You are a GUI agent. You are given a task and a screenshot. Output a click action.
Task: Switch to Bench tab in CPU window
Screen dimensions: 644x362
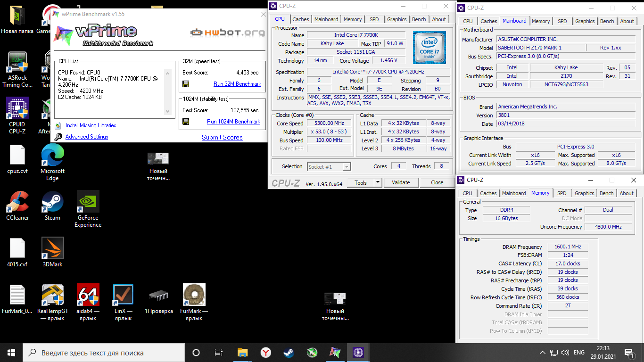coord(419,19)
